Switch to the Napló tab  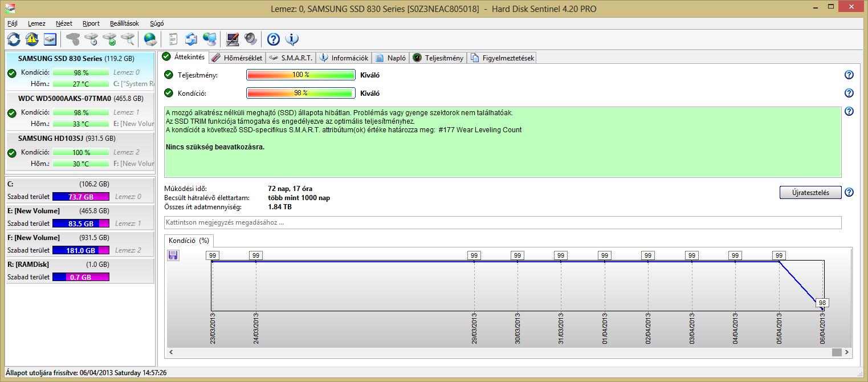point(390,58)
